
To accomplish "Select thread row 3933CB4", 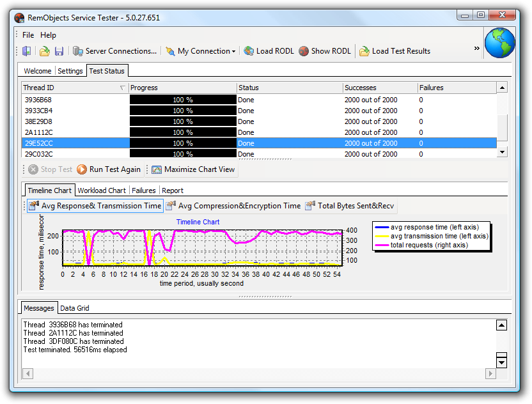I will (259, 111).
